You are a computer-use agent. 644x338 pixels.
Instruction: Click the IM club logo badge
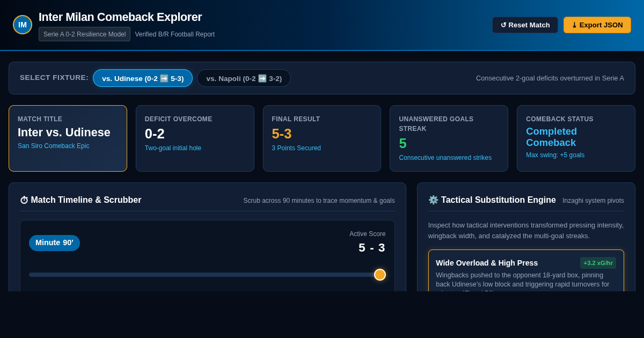tap(23, 25)
